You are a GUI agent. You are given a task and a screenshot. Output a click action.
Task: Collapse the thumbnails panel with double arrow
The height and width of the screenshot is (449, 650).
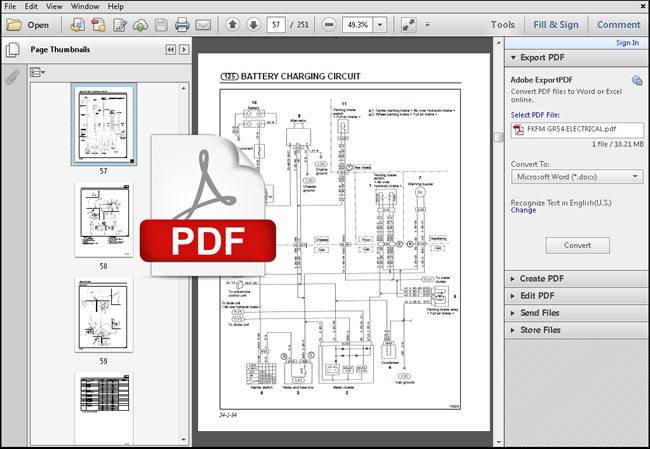[170, 50]
